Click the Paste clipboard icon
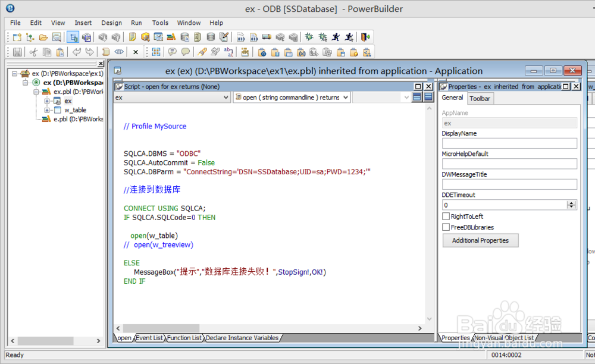595x364 pixels. click(x=60, y=52)
